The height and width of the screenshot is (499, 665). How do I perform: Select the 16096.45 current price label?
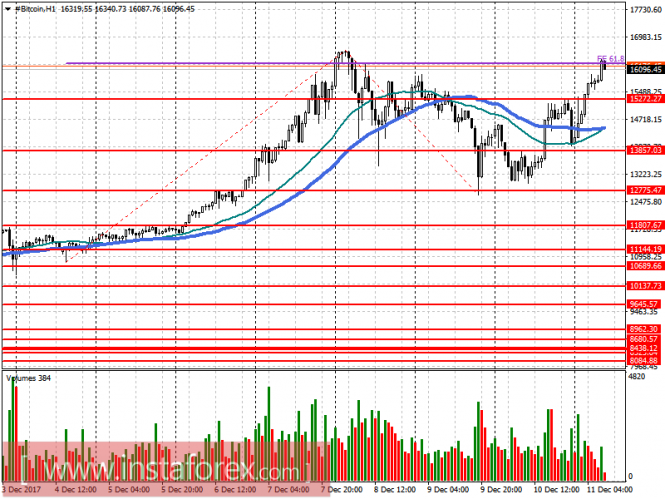tap(643, 70)
